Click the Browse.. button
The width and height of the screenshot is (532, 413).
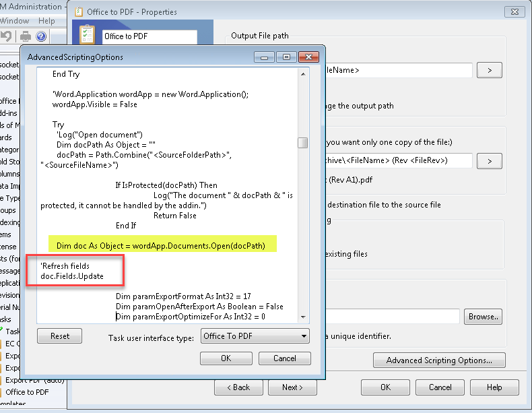coord(483,317)
